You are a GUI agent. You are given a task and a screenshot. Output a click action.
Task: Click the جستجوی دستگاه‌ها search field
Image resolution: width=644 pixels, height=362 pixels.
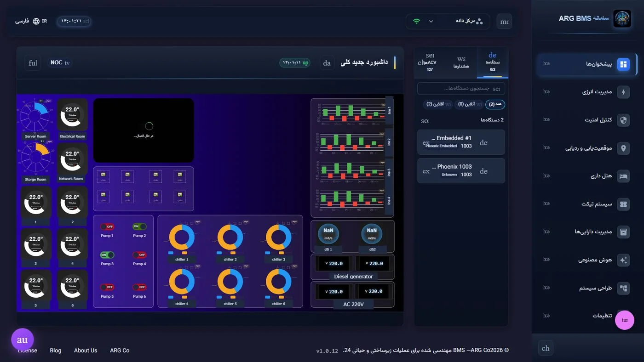(x=461, y=88)
